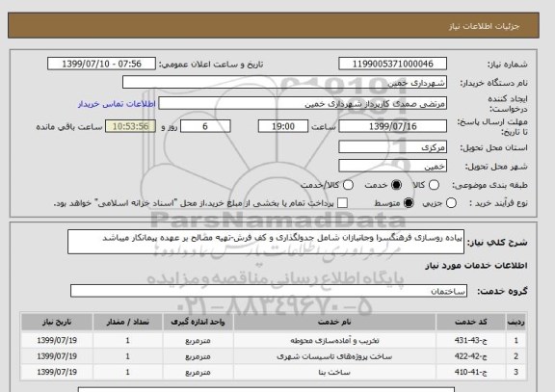Click the delivery city field خمین
The width and height of the screenshot is (555, 392).
392,166
